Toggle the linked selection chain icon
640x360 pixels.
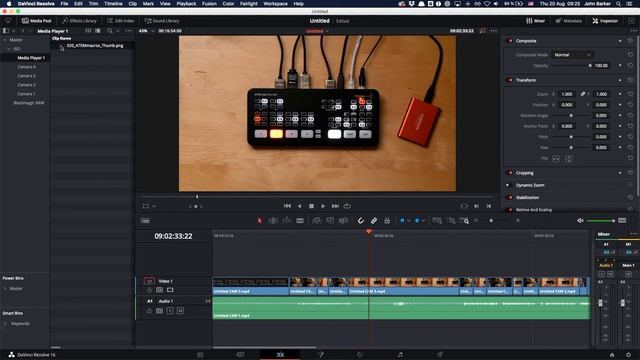click(374, 220)
